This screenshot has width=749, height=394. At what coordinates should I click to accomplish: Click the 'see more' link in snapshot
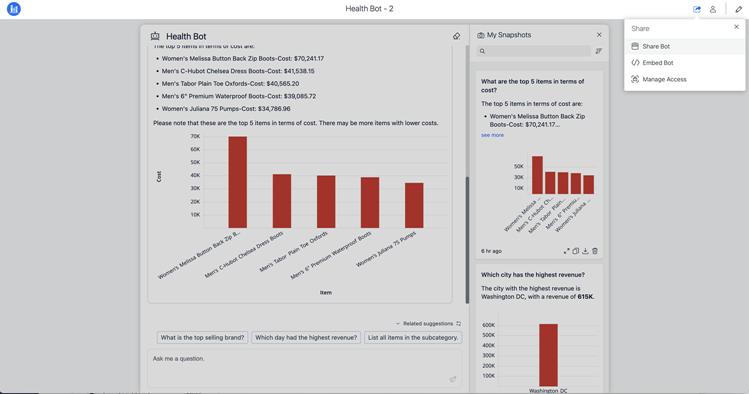492,135
